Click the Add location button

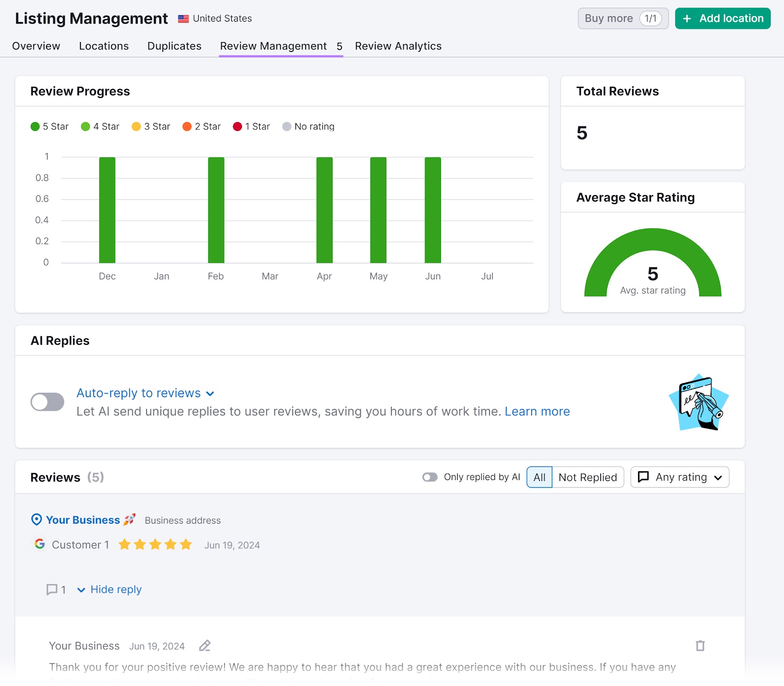(x=722, y=18)
